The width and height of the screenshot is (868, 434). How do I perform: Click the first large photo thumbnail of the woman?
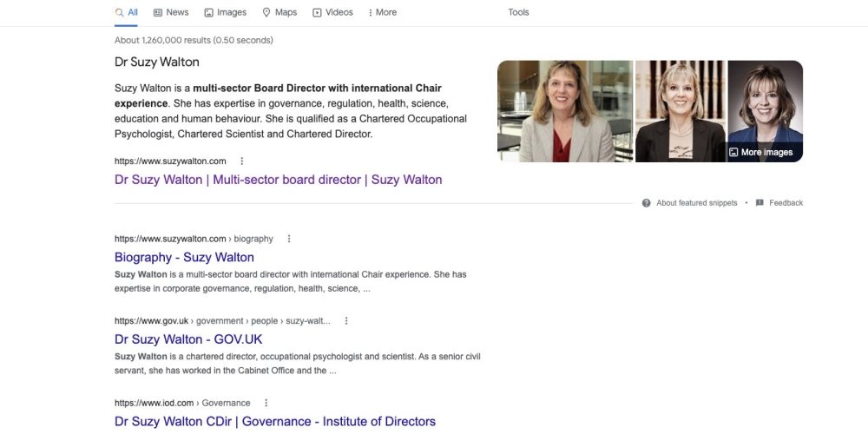click(564, 111)
